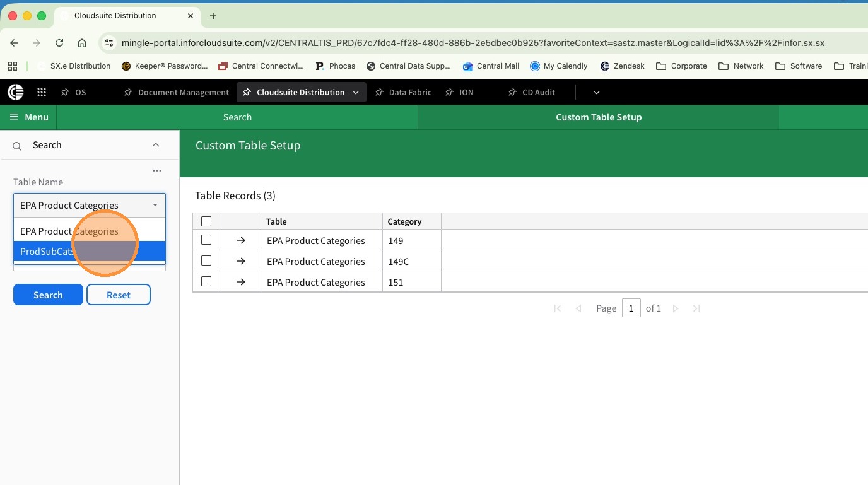Switch to the Search module tab
This screenshot has width=868, height=485.
(237, 117)
